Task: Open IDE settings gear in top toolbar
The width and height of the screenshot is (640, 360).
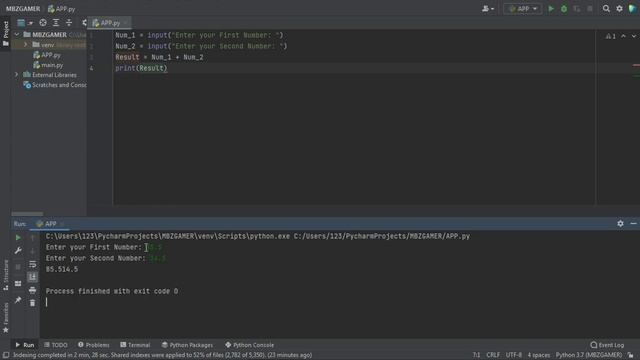Action: coord(619,9)
